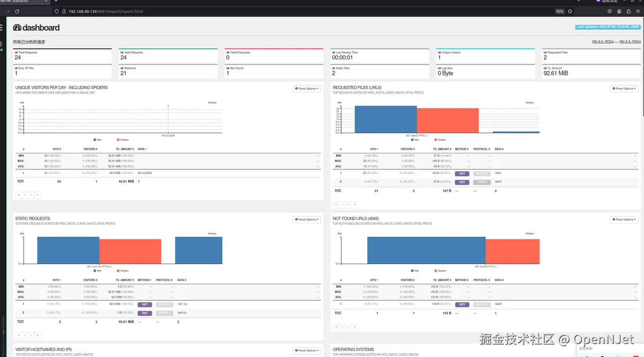Image resolution: width=644 pixels, height=357 pixels.
Task: Open Panel Options for Not Found URLs
Action: tap(624, 220)
